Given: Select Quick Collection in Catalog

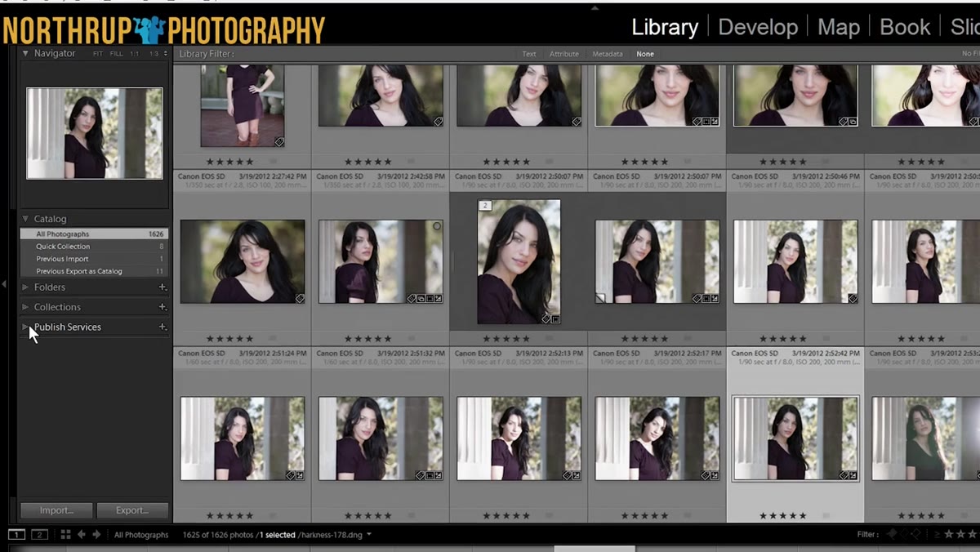Looking at the screenshot, I should [x=94, y=247].
